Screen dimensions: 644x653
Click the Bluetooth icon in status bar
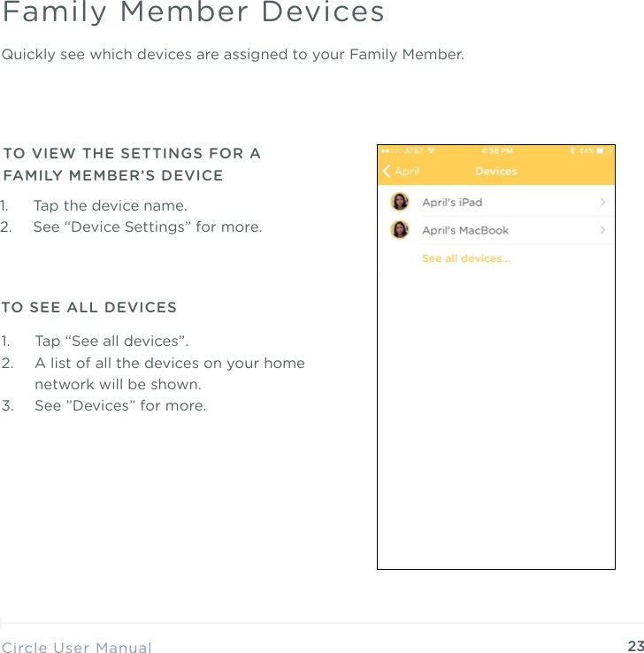coord(571,150)
